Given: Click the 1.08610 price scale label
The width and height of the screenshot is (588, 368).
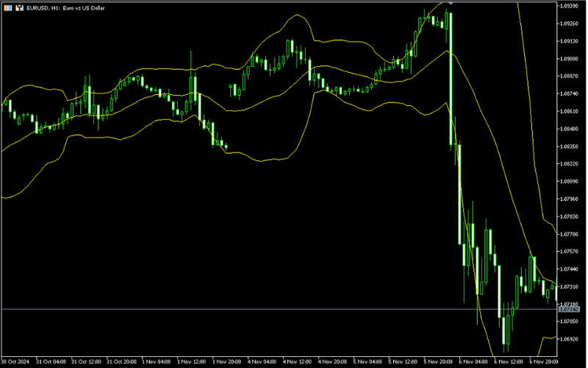Looking at the screenshot, I should (569, 112).
